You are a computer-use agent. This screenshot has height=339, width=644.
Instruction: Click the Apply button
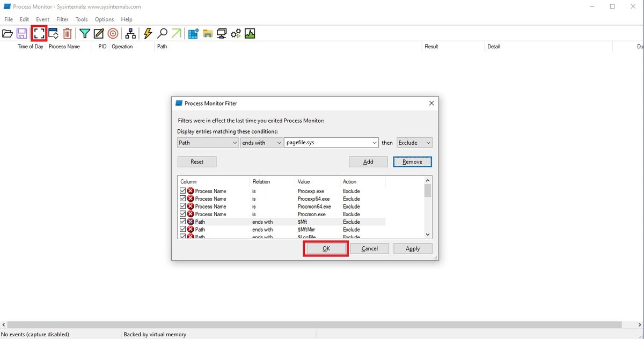pos(413,248)
